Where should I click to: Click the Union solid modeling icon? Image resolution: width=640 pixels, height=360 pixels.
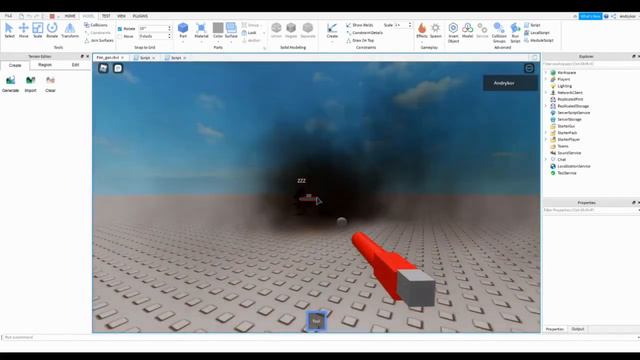[x=276, y=30]
